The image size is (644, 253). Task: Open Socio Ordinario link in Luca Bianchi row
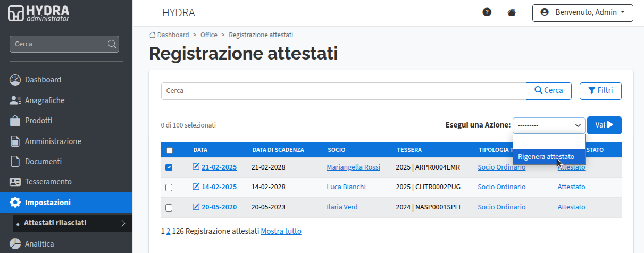coord(501,187)
